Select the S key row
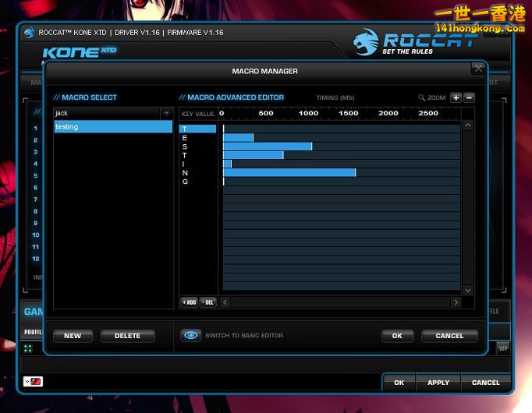532x413 pixels. [x=197, y=146]
